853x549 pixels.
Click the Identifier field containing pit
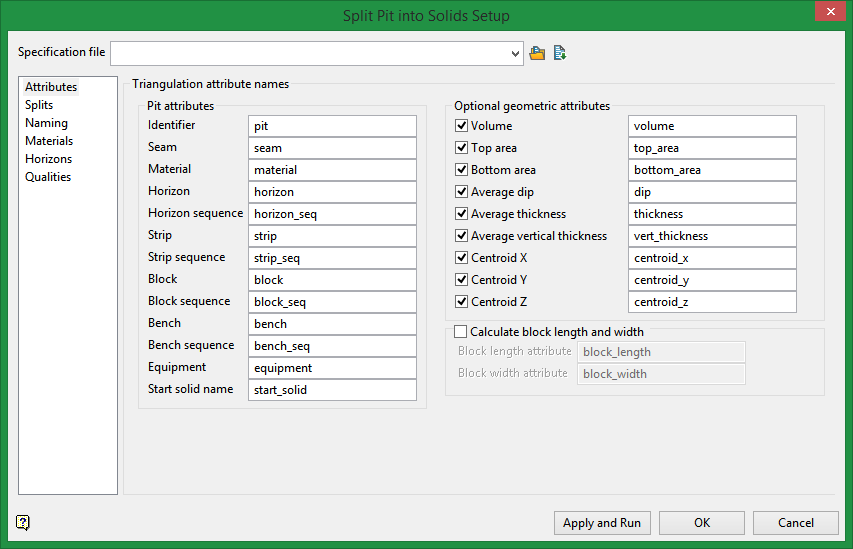(x=331, y=126)
